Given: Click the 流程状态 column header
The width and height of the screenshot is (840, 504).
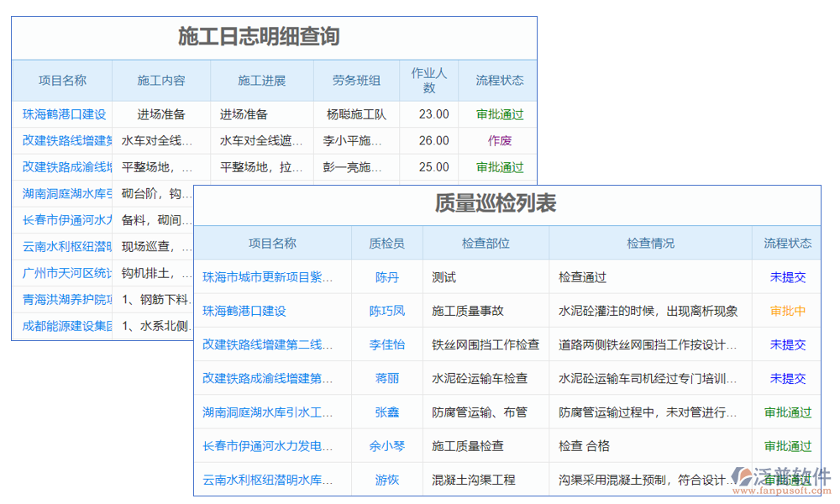Looking at the screenshot, I should tap(786, 243).
